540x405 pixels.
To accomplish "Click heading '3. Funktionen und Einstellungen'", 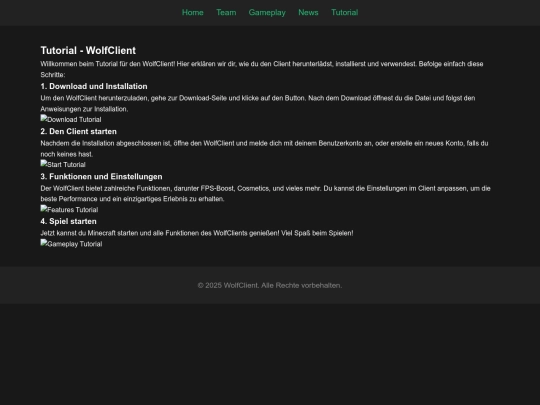I will [x=101, y=176].
